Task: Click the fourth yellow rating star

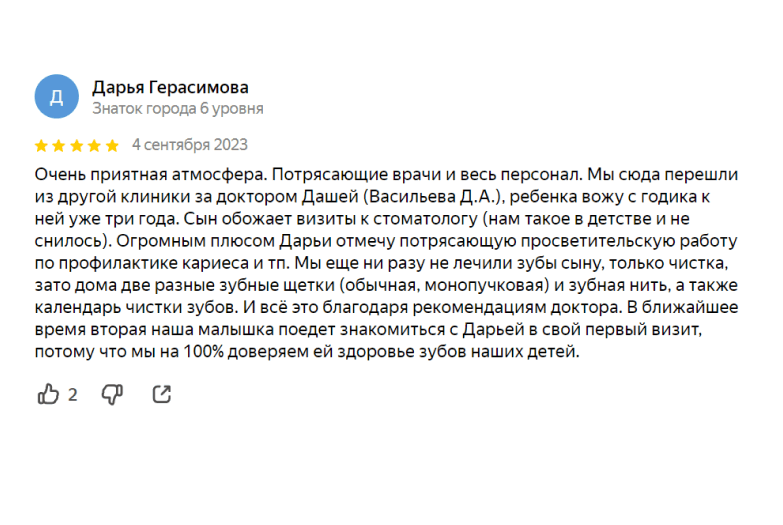Action: (x=94, y=146)
